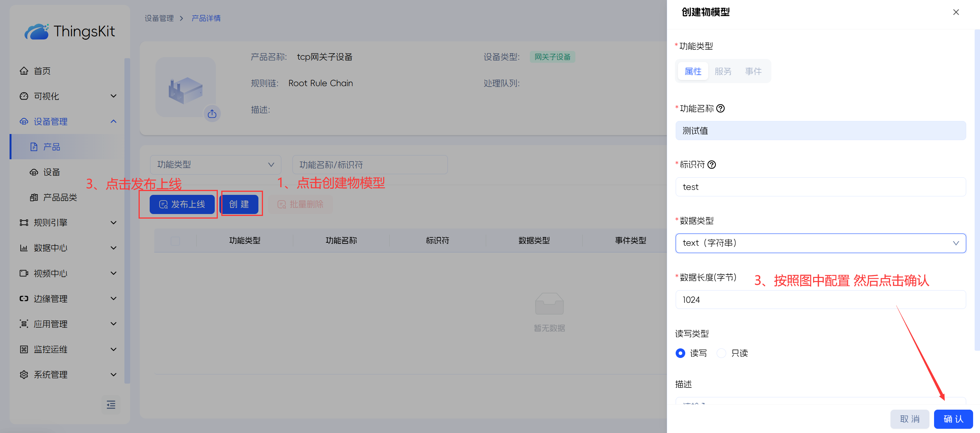The height and width of the screenshot is (433, 980).
Task: Click the sidebar collapse icon at bottom
Action: [111, 405]
